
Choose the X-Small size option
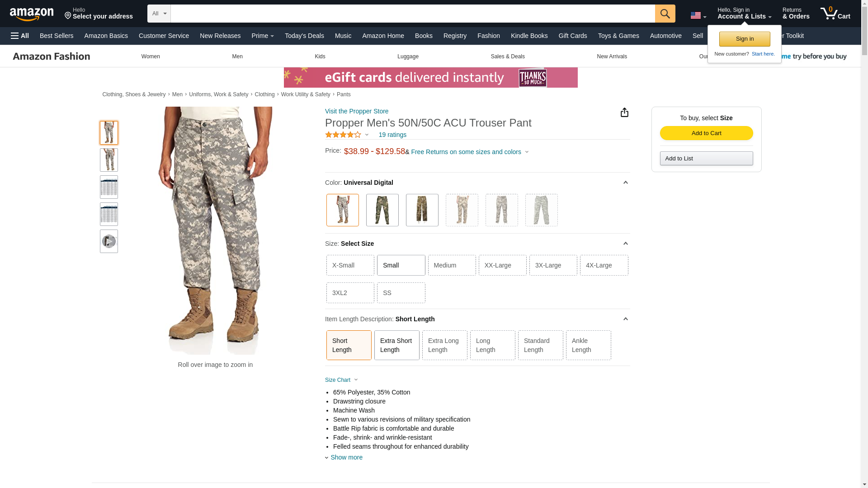click(350, 265)
